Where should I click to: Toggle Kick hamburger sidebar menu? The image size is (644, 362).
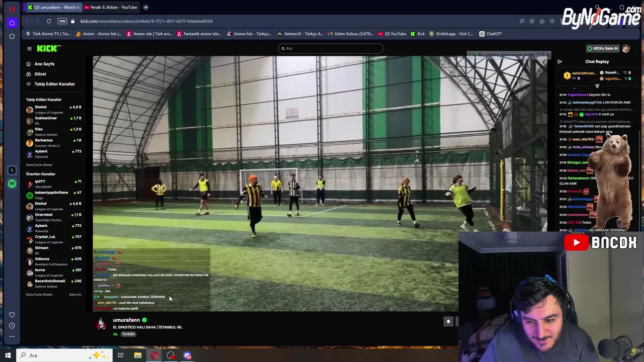point(29,49)
